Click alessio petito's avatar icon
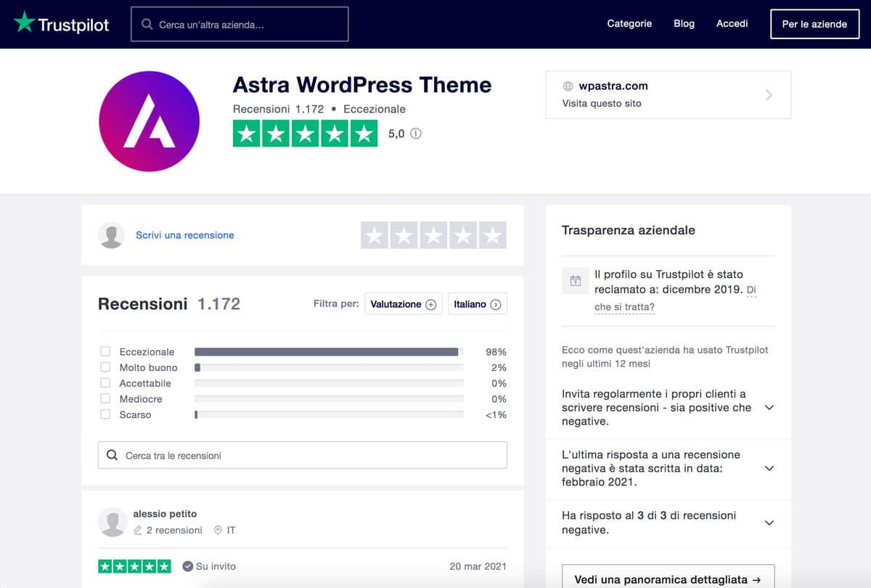871x588 pixels. point(112,522)
